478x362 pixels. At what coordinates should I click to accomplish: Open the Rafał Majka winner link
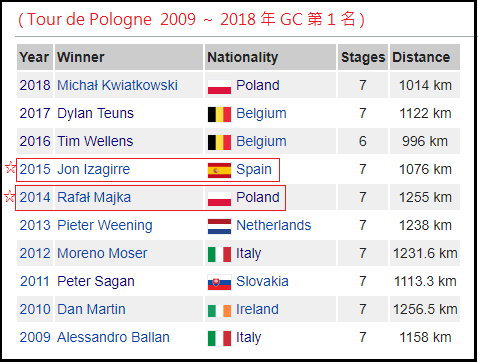click(x=94, y=197)
